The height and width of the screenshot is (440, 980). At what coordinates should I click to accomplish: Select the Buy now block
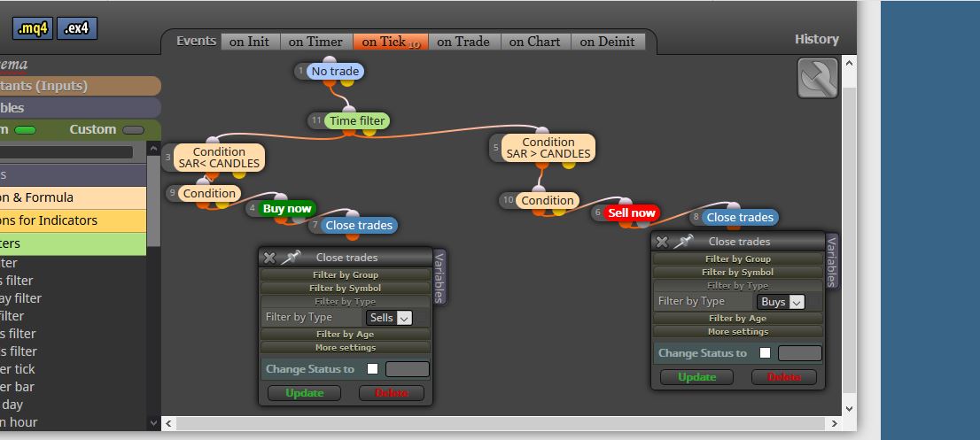(287, 208)
